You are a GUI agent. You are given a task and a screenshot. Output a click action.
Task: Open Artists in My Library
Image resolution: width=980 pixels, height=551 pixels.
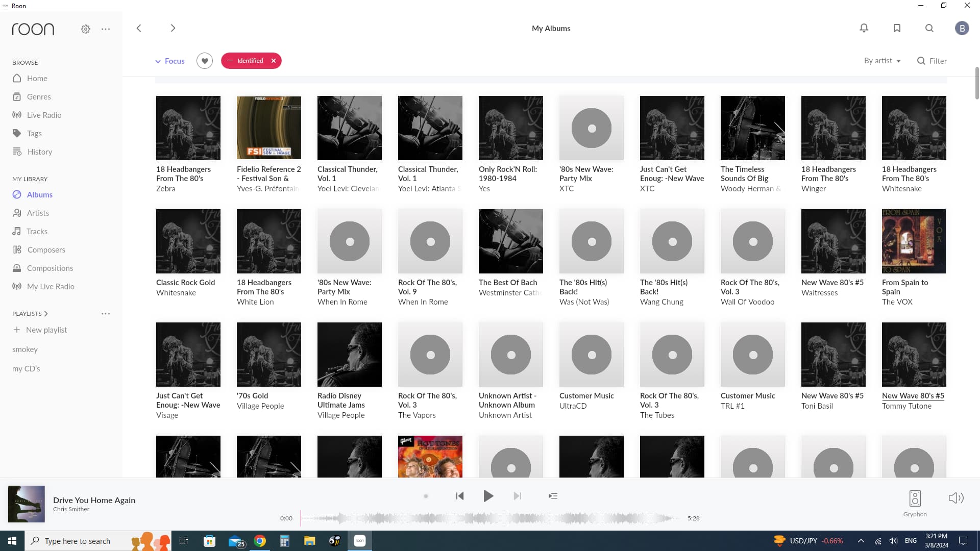pyautogui.click(x=31, y=213)
